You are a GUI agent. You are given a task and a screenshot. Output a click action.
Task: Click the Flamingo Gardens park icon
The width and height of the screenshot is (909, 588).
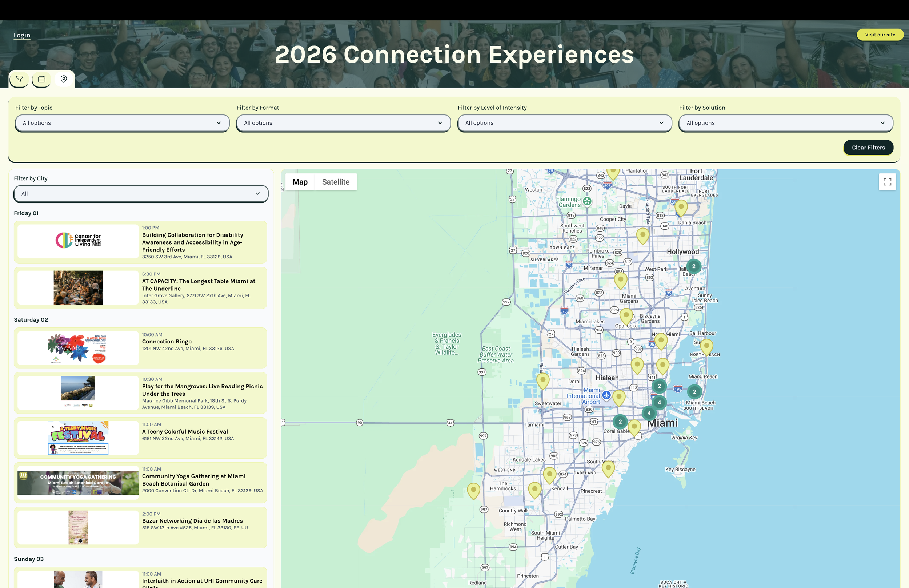point(588,201)
